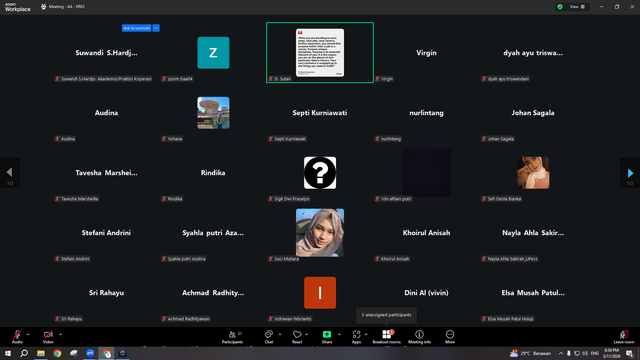Click Suwandi S.Hardj... participant name
640x360 pixels.
click(106, 53)
